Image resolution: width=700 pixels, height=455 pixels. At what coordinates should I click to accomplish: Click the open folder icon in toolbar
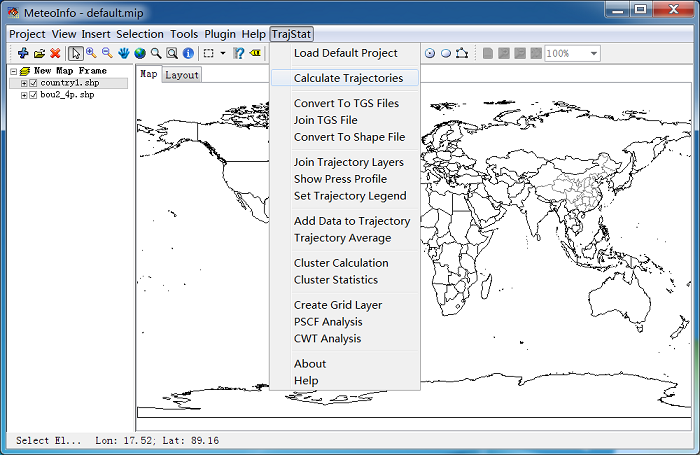point(39,53)
